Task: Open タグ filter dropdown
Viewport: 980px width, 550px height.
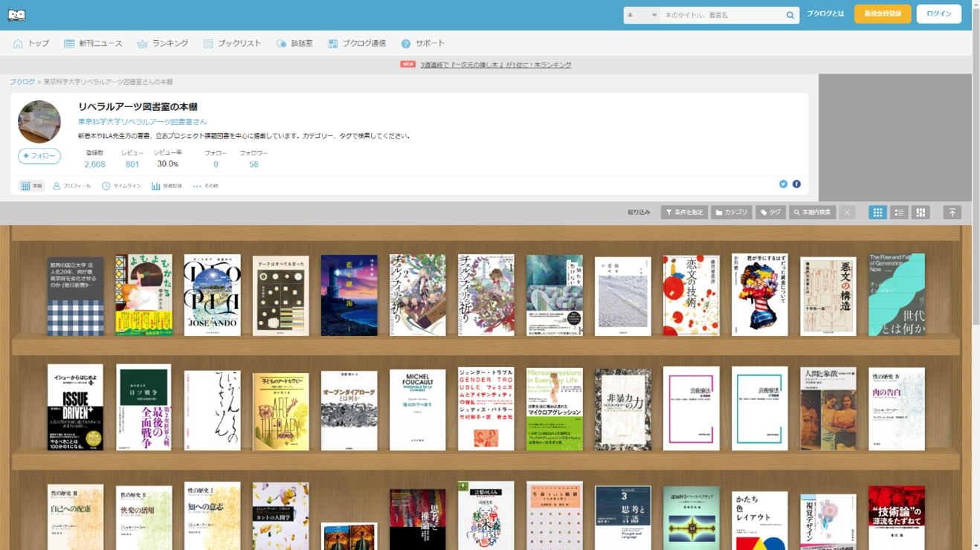Action: click(771, 213)
